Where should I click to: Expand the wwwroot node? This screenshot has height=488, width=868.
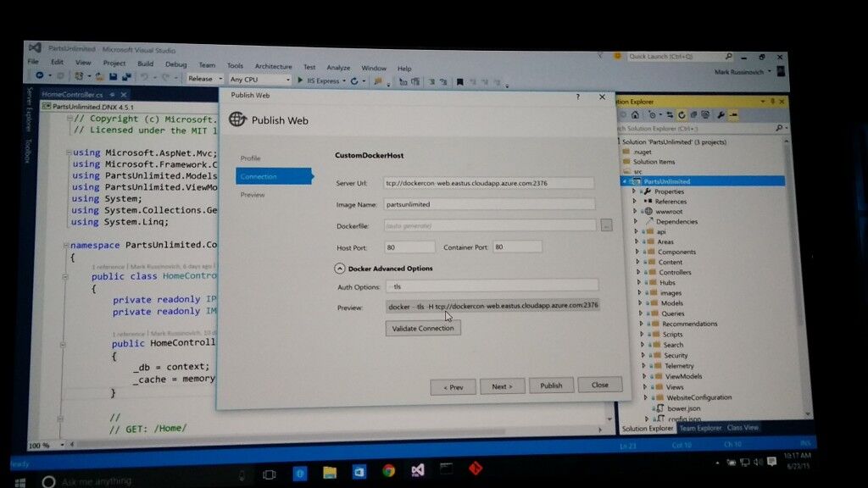point(635,211)
